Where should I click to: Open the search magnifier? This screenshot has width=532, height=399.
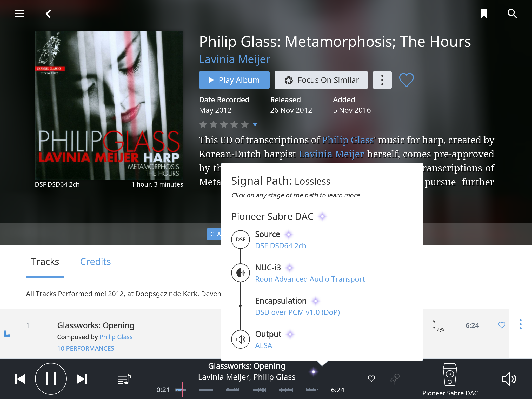pyautogui.click(x=512, y=14)
